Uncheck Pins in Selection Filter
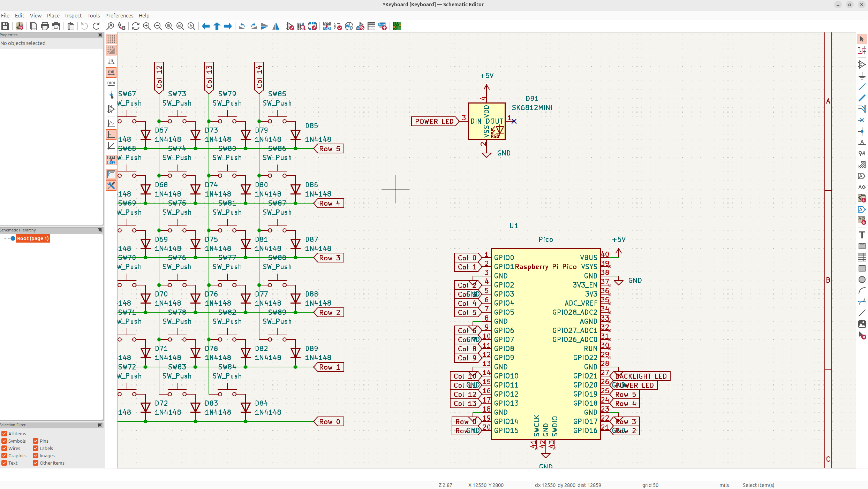The height and width of the screenshot is (489, 868). click(36, 441)
